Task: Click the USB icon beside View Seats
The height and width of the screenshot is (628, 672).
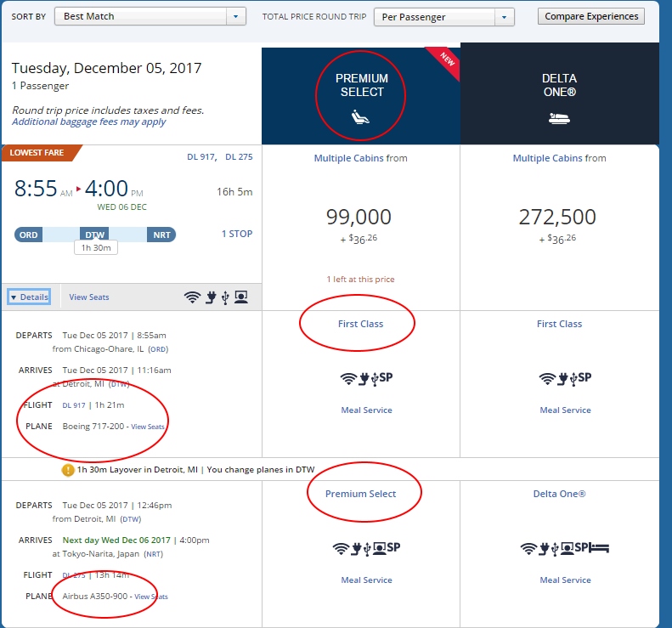Action: [224, 297]
